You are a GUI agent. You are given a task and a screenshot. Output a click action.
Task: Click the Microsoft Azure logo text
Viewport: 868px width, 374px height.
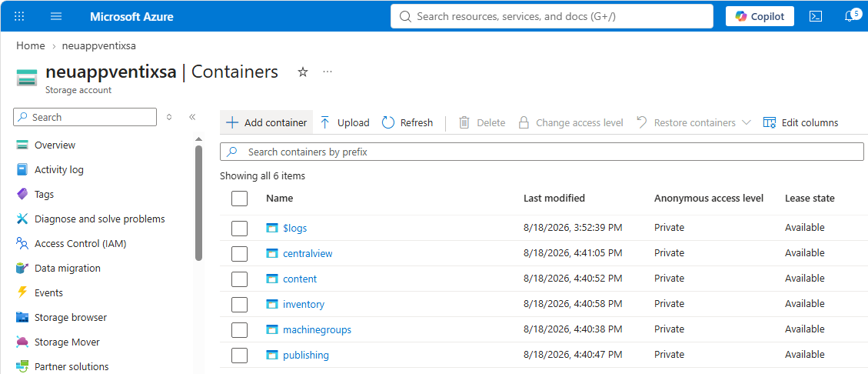(x=131, y=17)
